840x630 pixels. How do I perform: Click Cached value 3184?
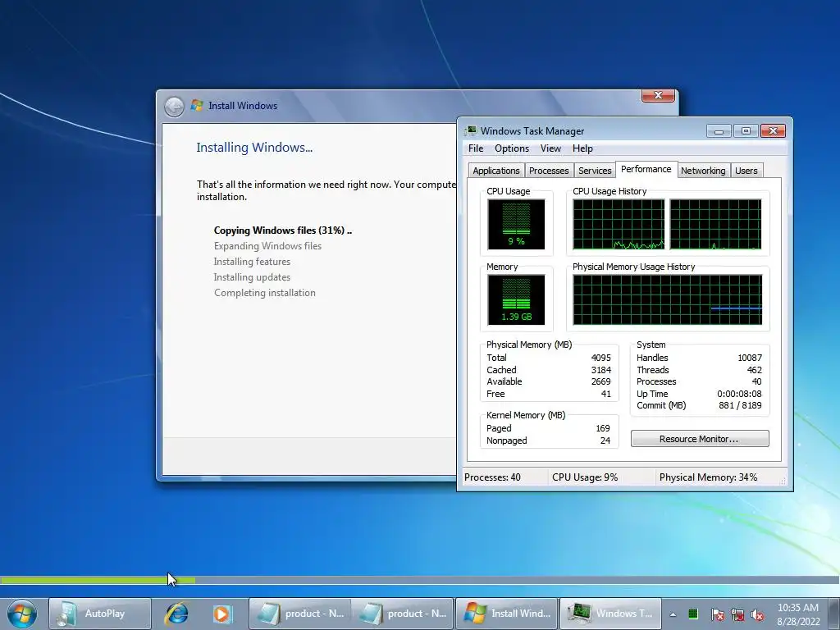pos(600,370)
